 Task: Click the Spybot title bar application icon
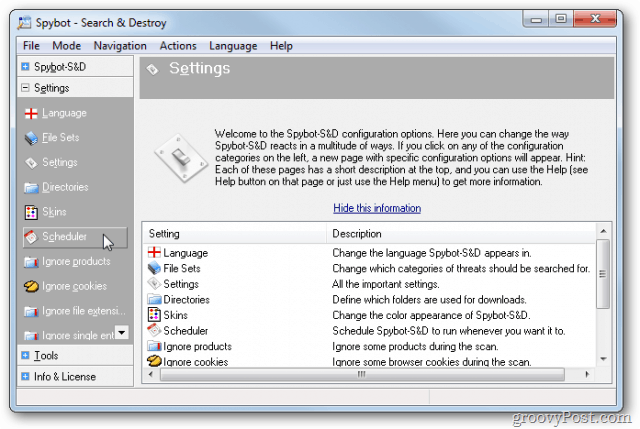24,22
